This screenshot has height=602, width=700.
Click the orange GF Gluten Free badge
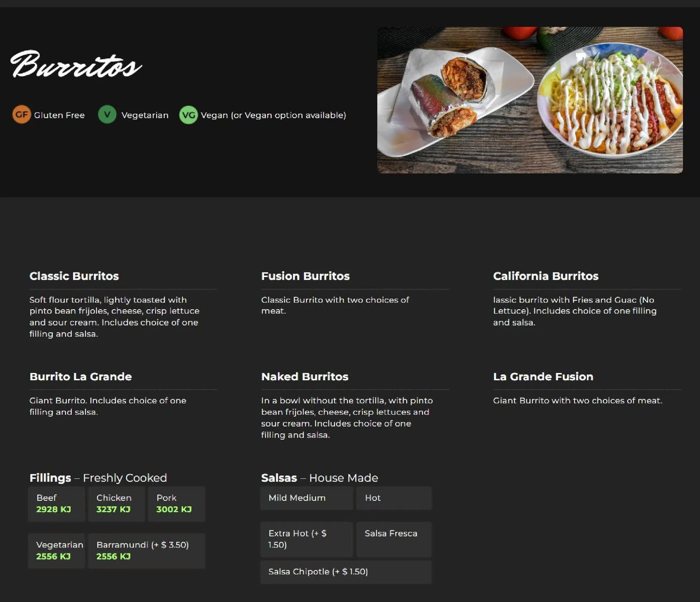pos(21,114)
